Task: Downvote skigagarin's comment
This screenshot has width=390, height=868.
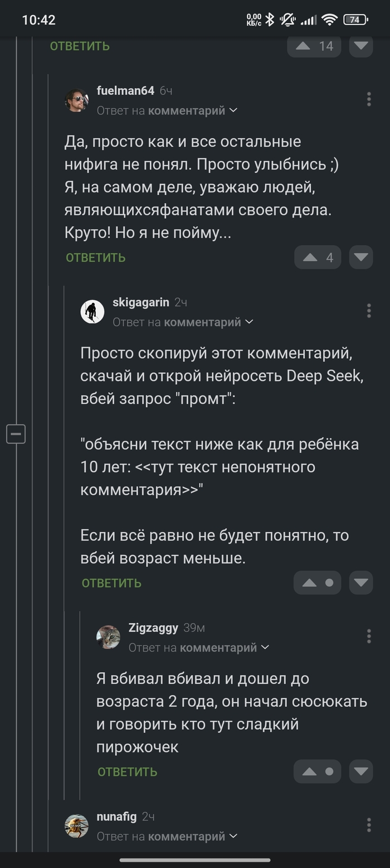Action: (361, 582)
